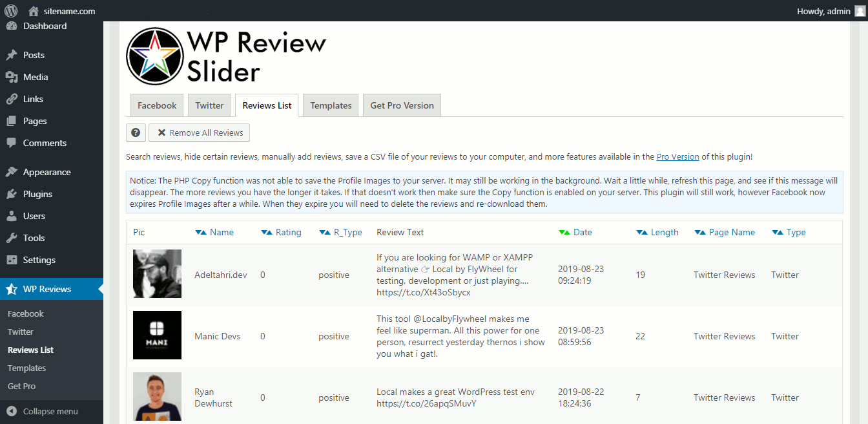This screenshot has height=424, width=868.
Task: Open the Templates submenu item
Action: click(x=26, y=368)
